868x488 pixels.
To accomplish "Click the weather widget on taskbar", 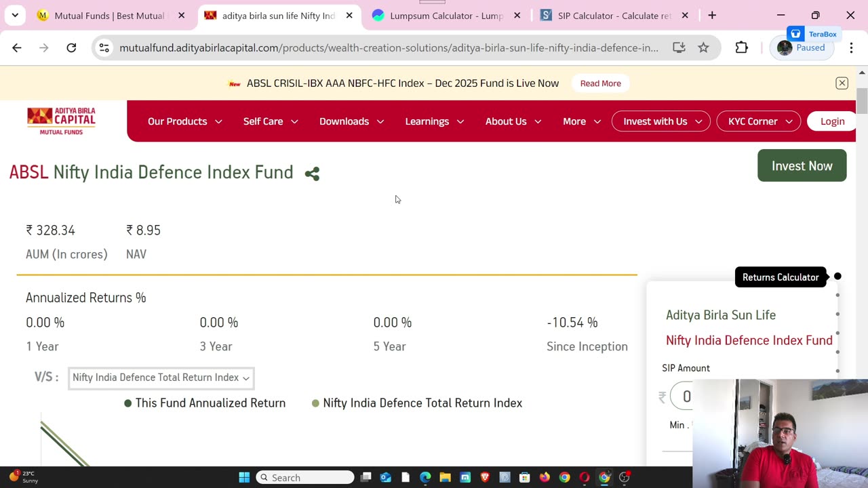I will (24, 477).
